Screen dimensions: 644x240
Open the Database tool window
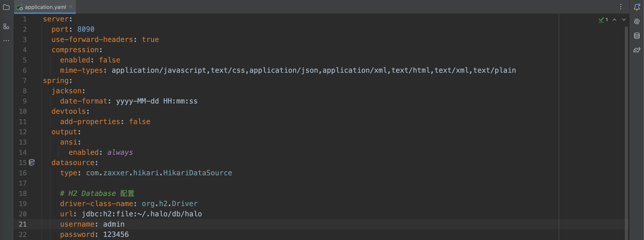point(637,36)
